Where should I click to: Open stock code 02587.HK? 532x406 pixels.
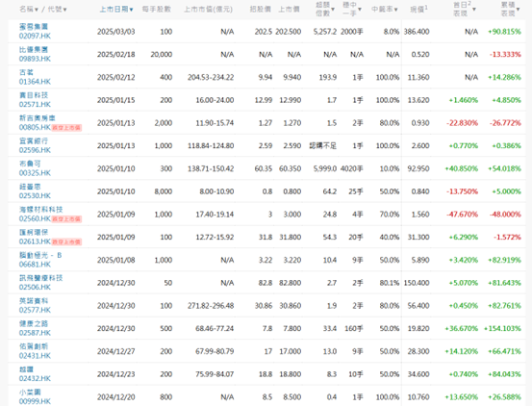tap(35, 333)
